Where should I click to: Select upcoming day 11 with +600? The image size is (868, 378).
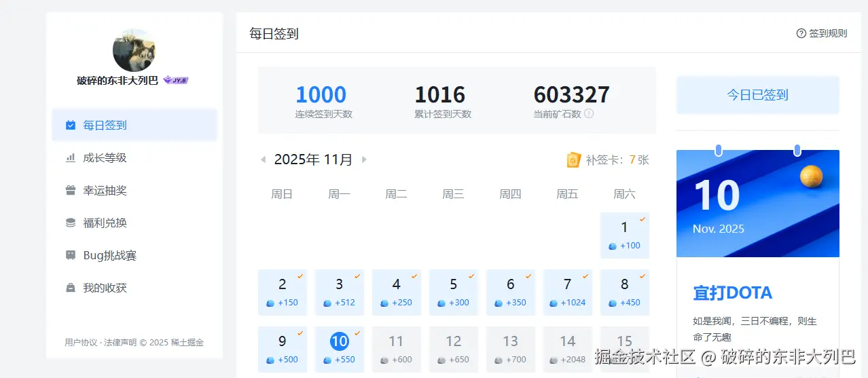coord(397,349)
